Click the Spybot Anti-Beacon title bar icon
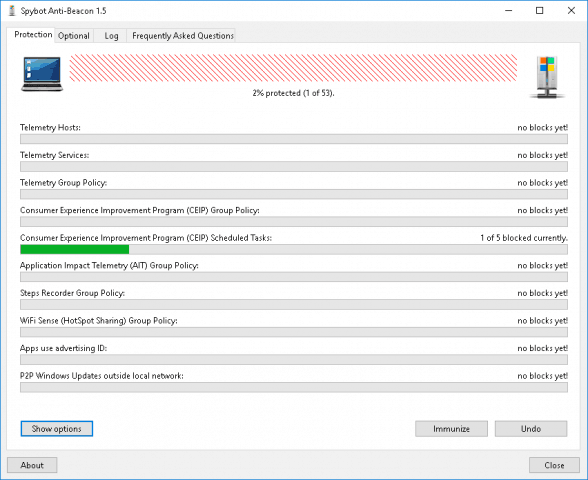The image size is (588, 480). click(12, 11)
